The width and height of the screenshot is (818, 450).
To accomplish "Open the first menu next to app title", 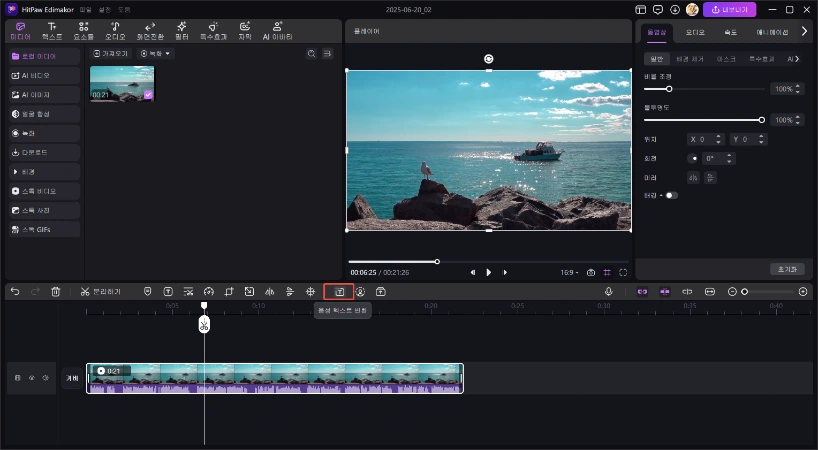I will (x=85, y=9).
